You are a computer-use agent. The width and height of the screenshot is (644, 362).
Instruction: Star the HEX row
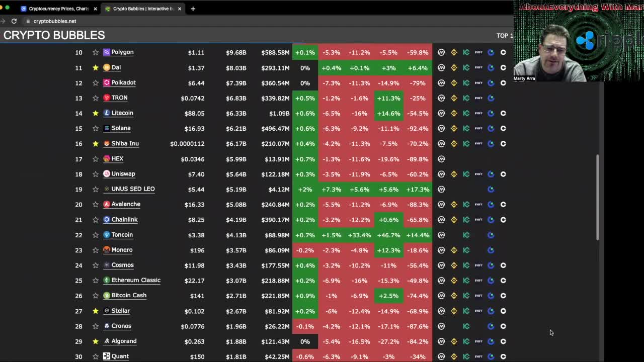96,159
